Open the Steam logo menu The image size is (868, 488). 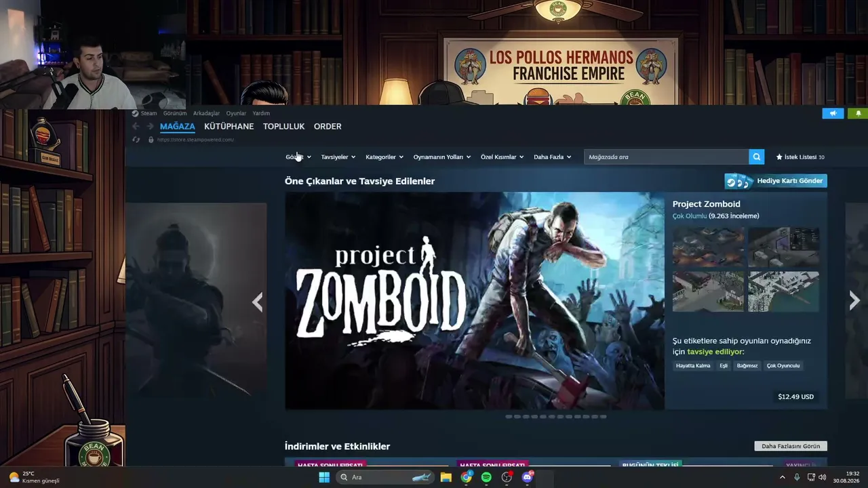click(135, 113)
